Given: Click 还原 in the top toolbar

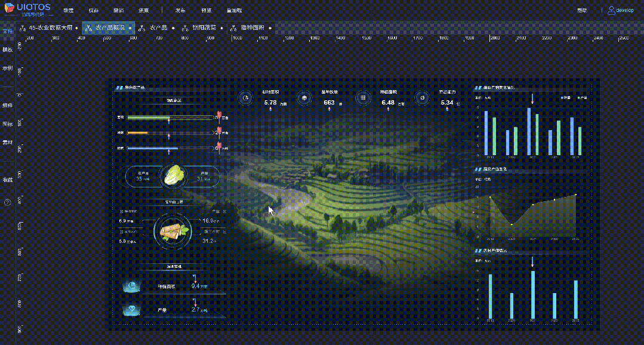Looking at the screenshot, I should 143,10.
